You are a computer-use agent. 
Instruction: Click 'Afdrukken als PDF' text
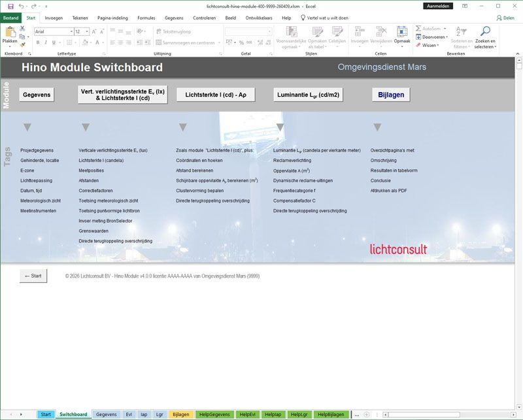click(388, 191)
